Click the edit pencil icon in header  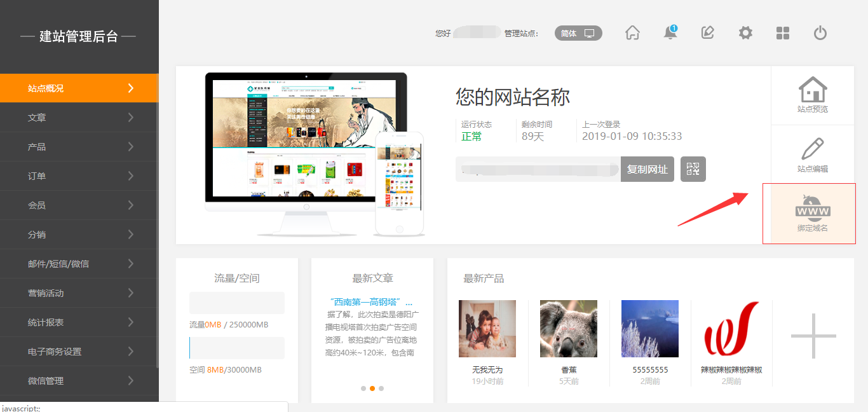pyautogui.click(x=707, y=33)
